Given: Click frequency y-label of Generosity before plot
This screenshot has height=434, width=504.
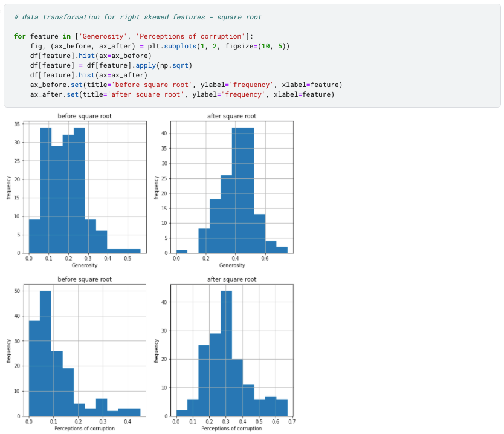Looking at the screenshot, I should point(8,188).
